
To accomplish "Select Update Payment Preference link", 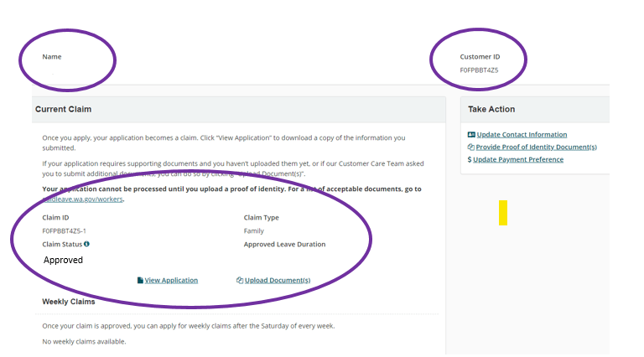I will (x=518, y=159).
